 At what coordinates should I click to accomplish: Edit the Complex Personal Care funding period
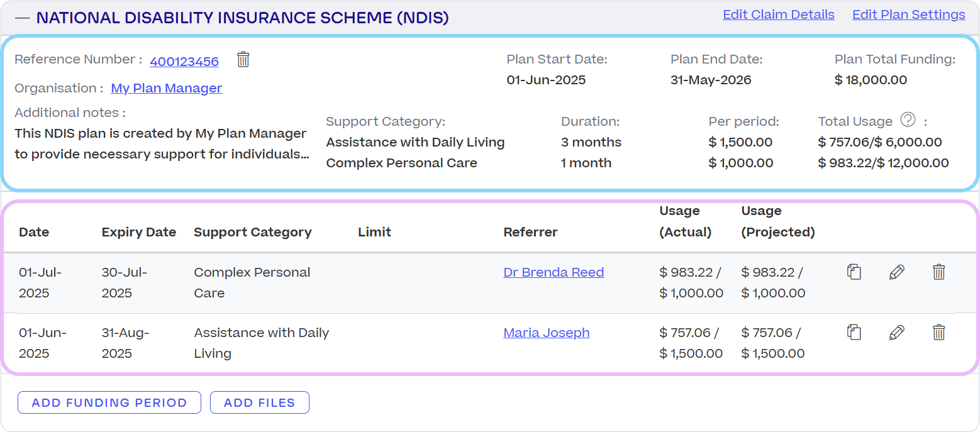[x=896, y=272]
